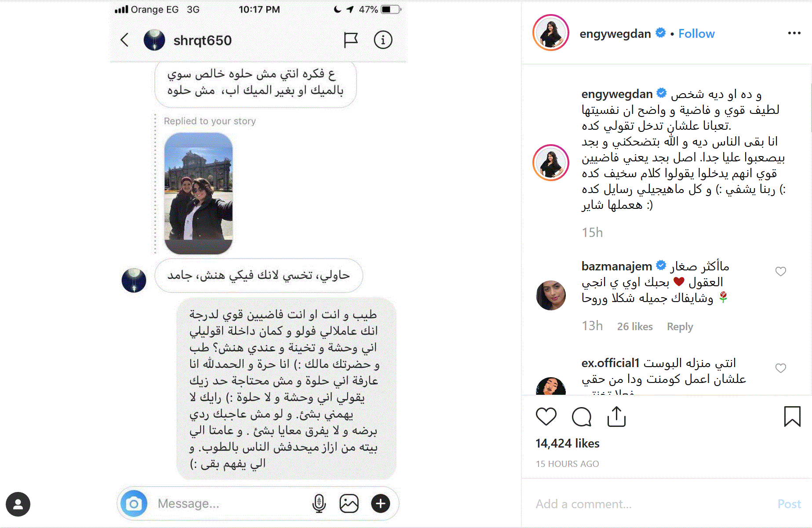Follow the engywegdan account
812x528 pixels.
(696, 33)
